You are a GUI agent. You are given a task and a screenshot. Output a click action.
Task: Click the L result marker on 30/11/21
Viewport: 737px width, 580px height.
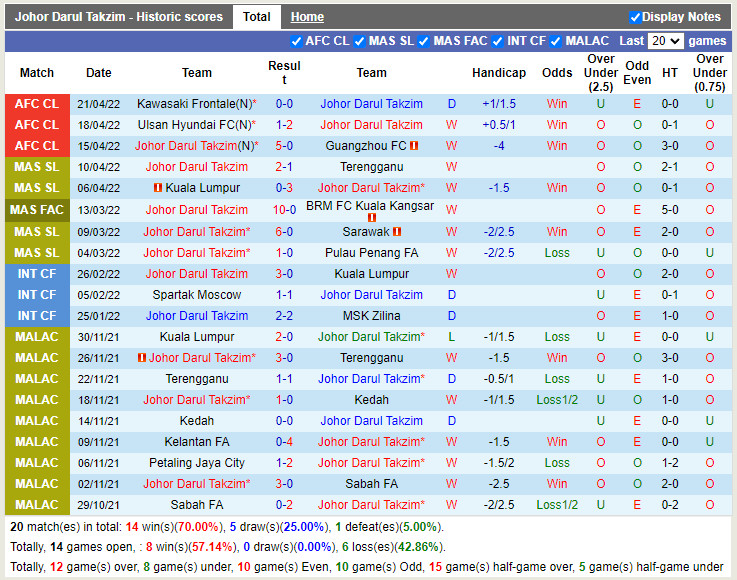451,337
